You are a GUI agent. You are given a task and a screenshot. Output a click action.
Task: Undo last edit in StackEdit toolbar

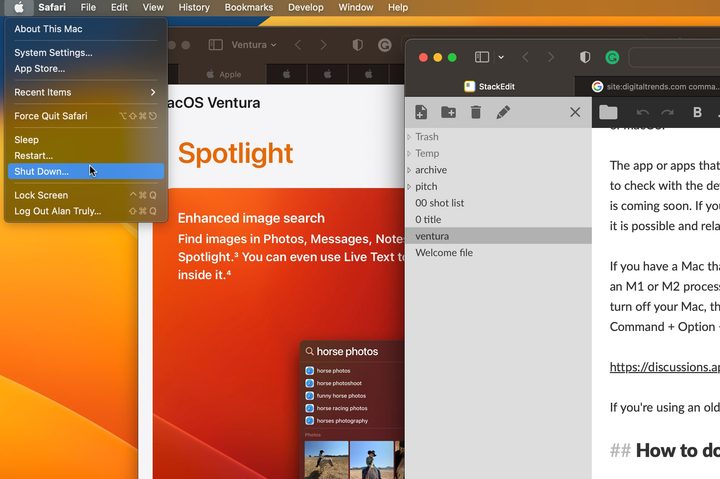tap(642, 113)
